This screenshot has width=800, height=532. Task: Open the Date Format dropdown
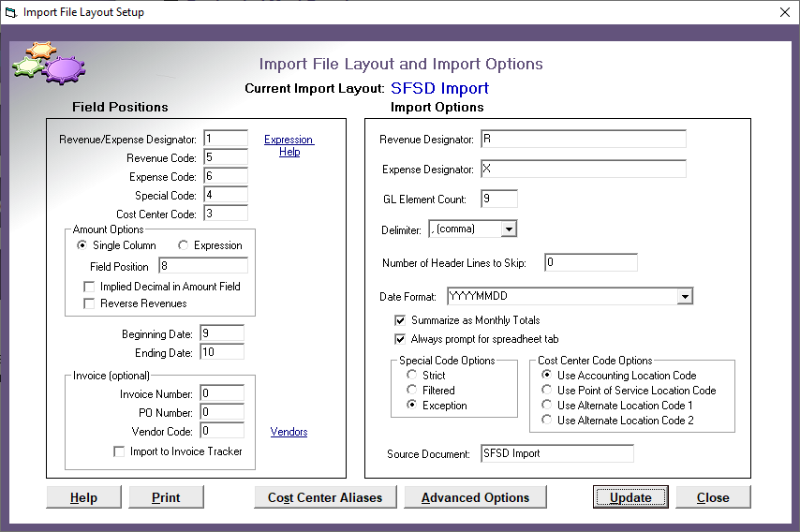click(685, 296)
